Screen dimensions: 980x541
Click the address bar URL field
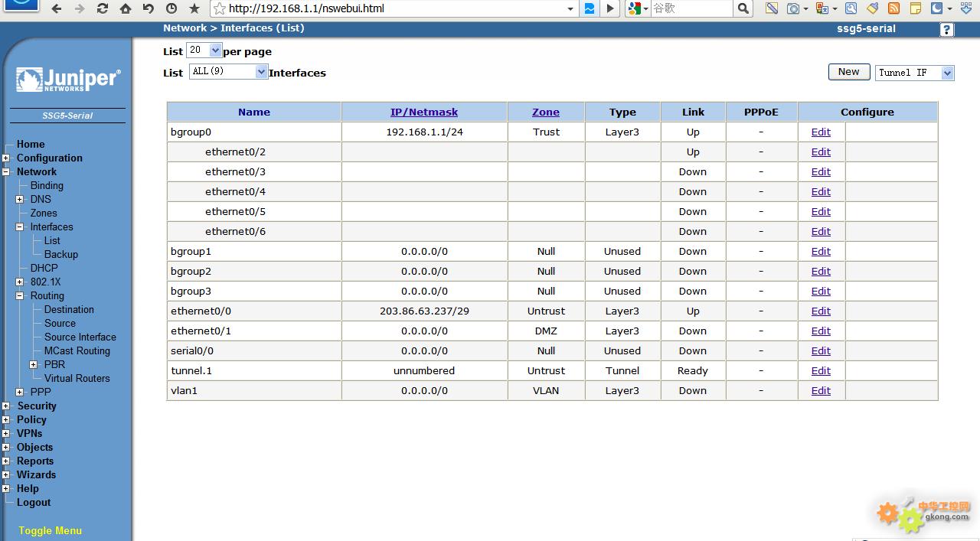point(394,8)
